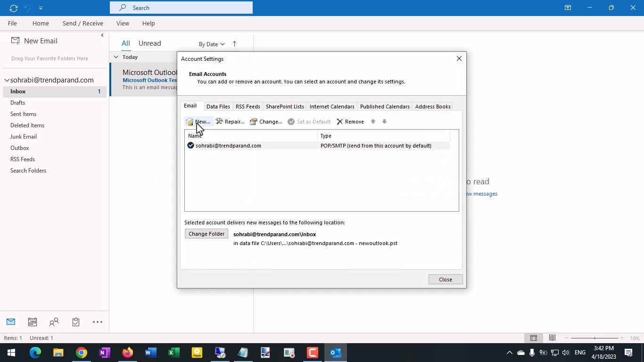644x362 pixels.
Task: Open Word from the taskbar
Action: pos(151,352)
